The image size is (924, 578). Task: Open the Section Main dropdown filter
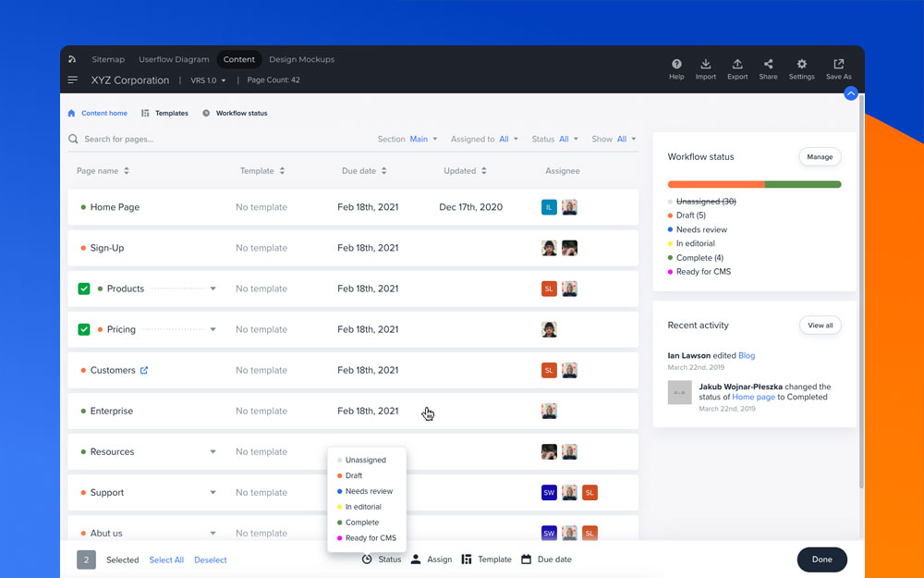tap(423, 139)
